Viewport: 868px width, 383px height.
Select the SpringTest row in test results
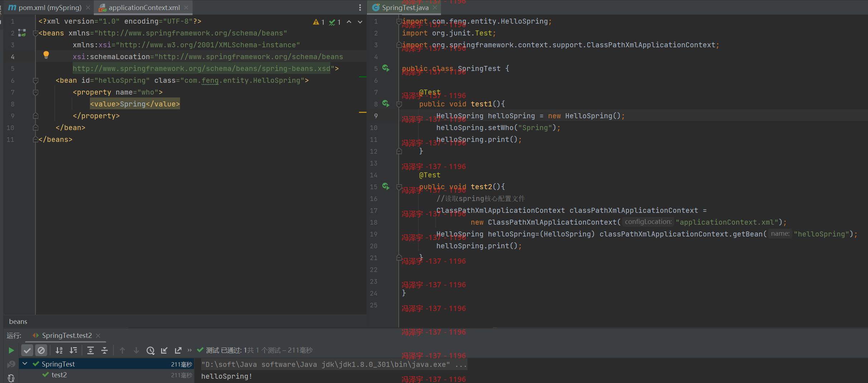(x=107, y=364)
